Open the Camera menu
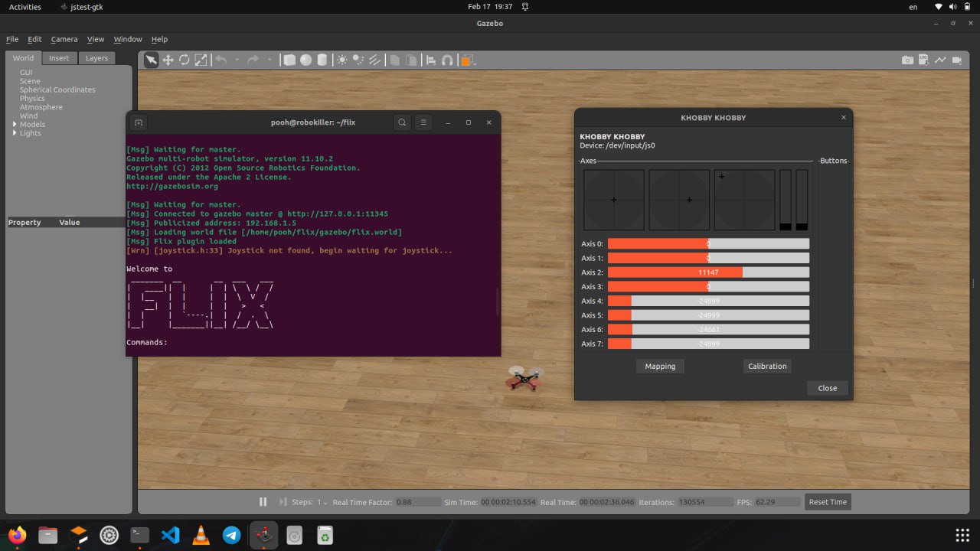 64,39
